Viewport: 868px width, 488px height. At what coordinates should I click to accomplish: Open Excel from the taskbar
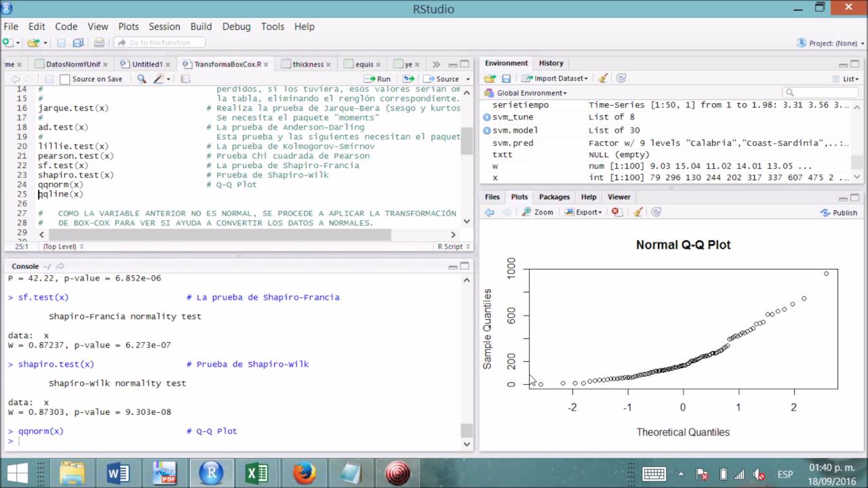click(x=257, y=472)
